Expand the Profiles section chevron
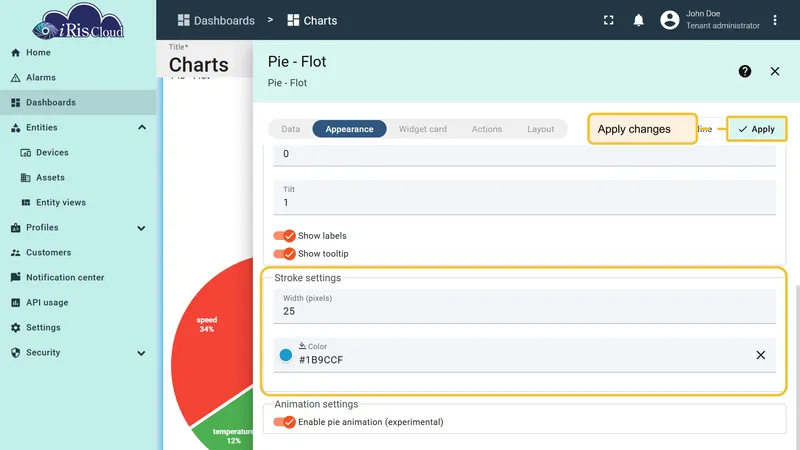Image resolution: width=800 pixels, height=450 pixels. [x=141, y=228]
